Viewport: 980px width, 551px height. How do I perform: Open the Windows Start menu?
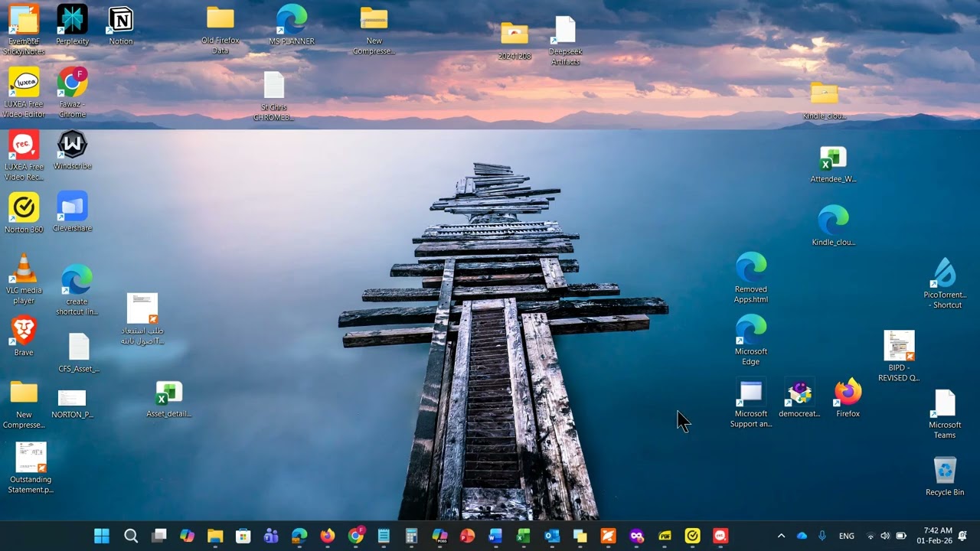click(x=102, y=536)
